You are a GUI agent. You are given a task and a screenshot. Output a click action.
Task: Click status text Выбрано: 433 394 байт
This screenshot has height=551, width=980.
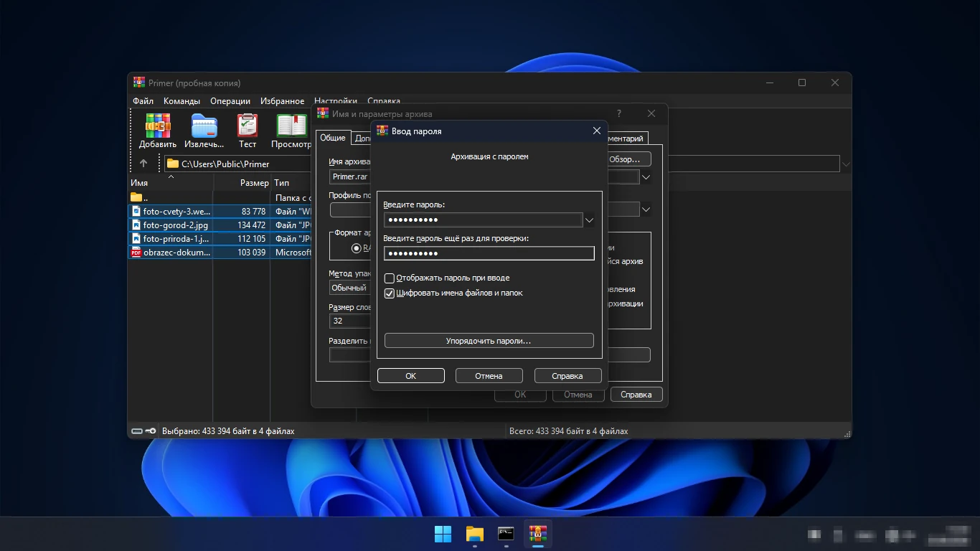coord(228,431)
